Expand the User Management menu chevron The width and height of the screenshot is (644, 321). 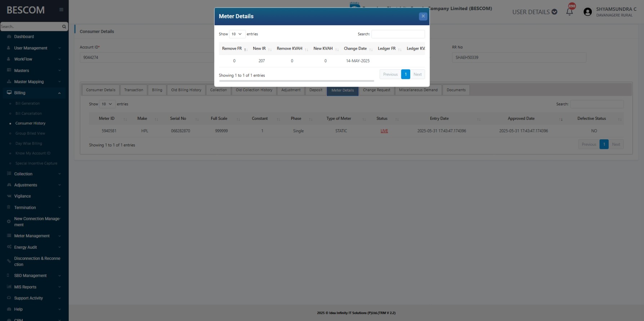tap(59, 48)
